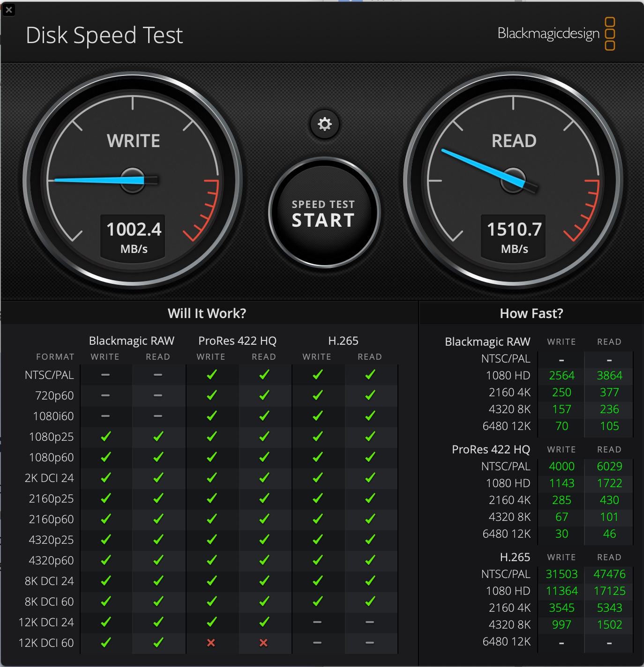Image resolution: width=644 pixels, height=667 pixels.
Task: Click red X for ProRes read at 12K DCI 60
Action: click(x=263, y=643)
